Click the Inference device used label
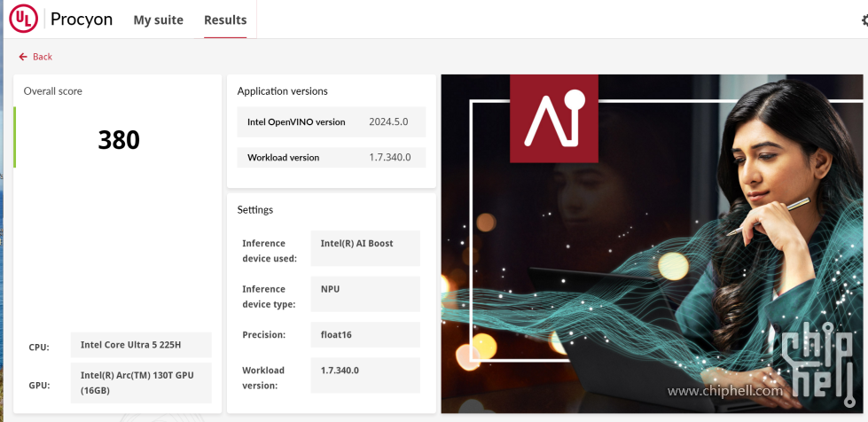 [x=270, y=251]
